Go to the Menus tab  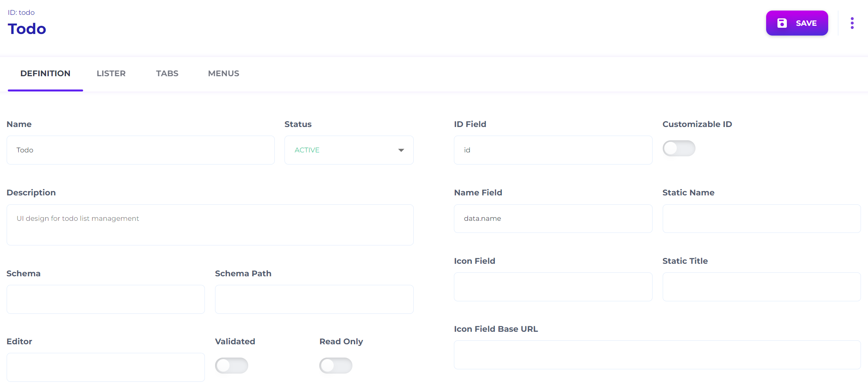tap(224, 73)
